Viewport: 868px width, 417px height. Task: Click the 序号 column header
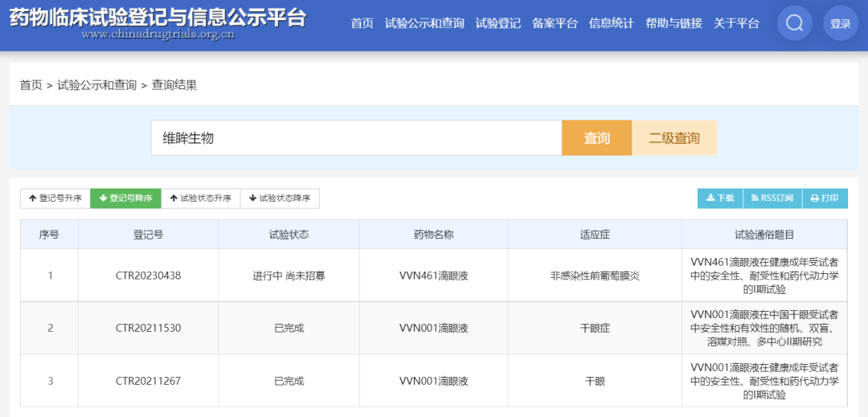click(49, 235)
